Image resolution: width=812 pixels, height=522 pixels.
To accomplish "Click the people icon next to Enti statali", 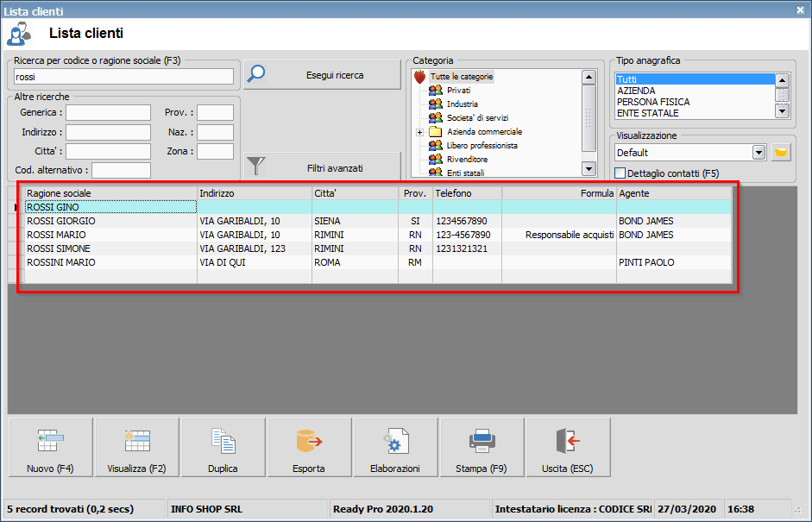I will (436, 172).
